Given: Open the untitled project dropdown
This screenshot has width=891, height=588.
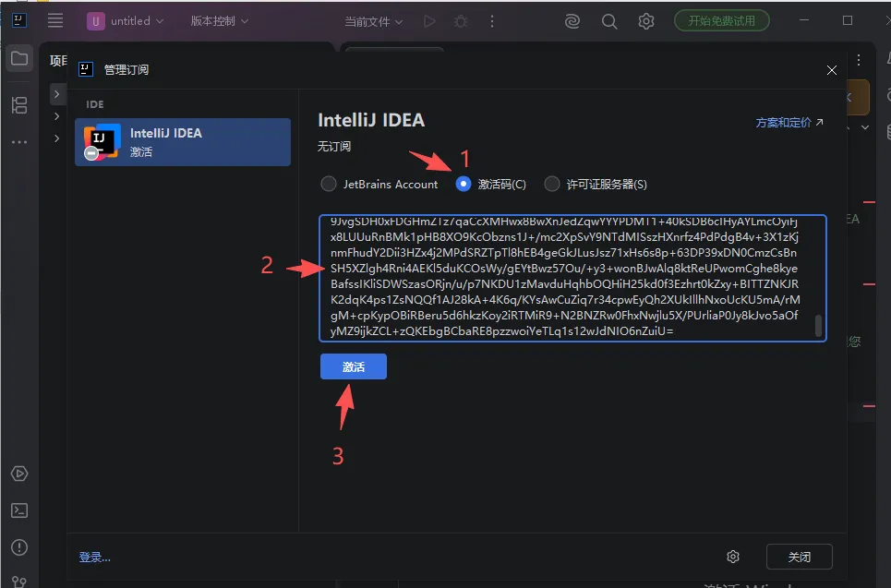Looking at the screenshot, I should [125, 21].
